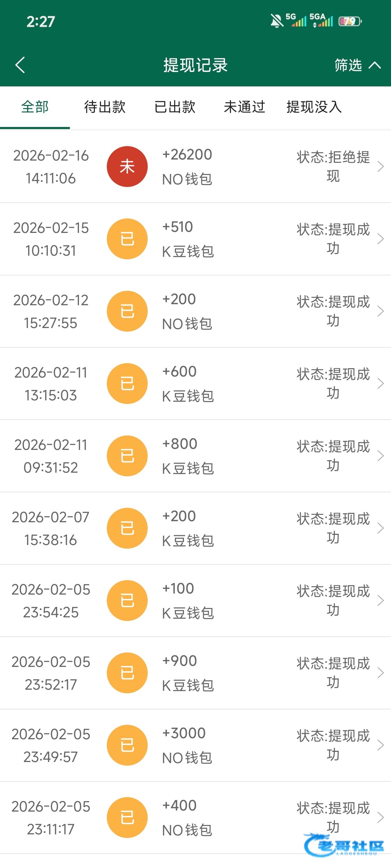The width and height of the screenshot is (391, 868).
Task: Expand the +800 K豆钱包 record chevron
Action: [380, 456]
